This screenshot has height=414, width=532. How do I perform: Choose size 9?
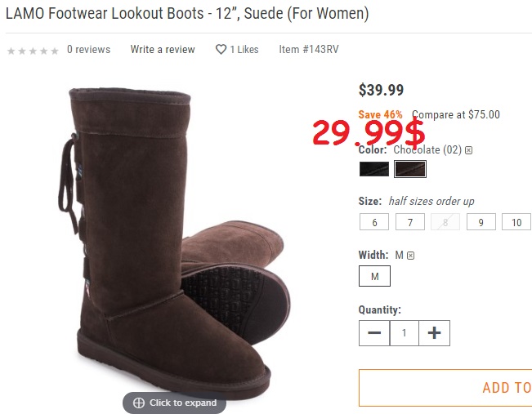(481, 222)
